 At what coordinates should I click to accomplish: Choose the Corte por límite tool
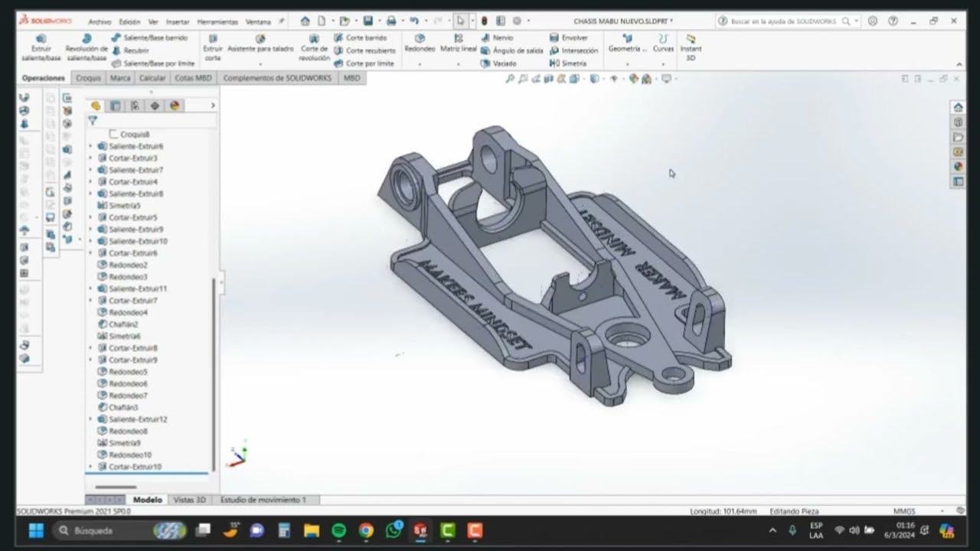click(364, 64)
